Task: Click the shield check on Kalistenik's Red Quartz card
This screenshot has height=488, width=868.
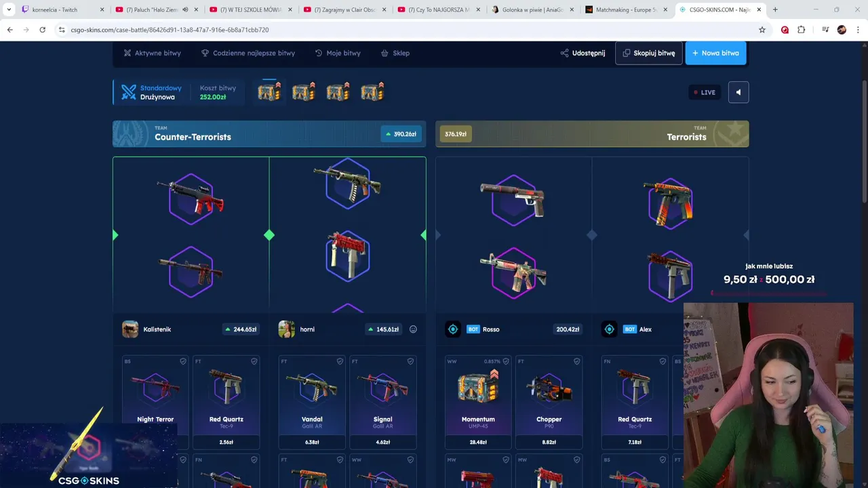Action: (254, 361)
